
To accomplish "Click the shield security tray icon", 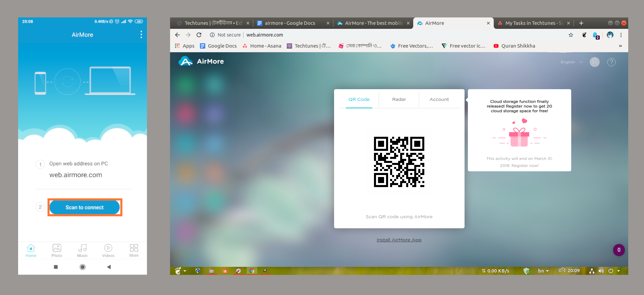I will [x=526, y=271].
